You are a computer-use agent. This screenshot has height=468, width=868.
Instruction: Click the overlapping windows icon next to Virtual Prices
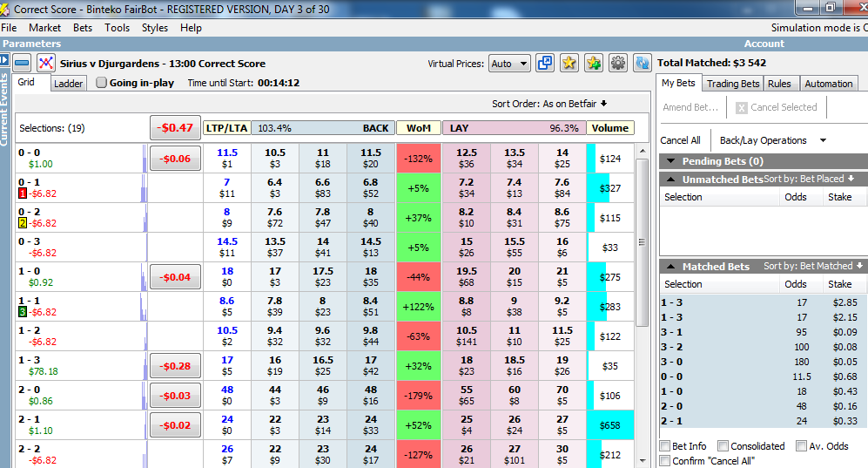pos(545,63)
